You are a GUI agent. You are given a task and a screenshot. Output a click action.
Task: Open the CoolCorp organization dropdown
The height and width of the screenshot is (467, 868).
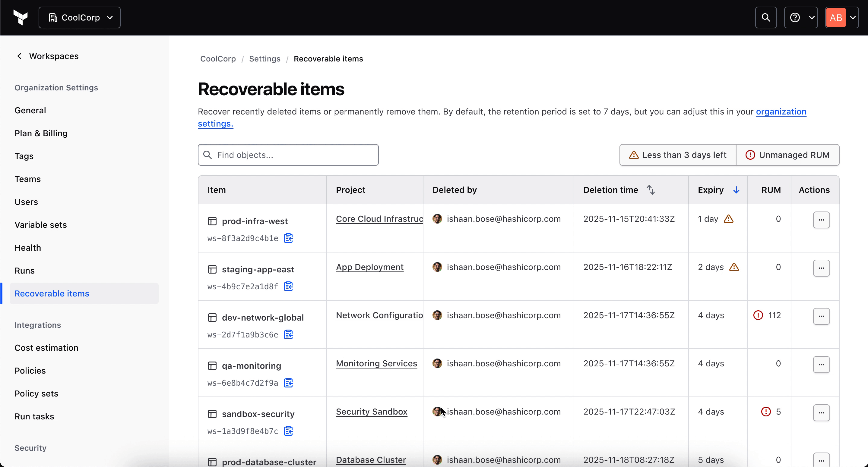tap(80, 17)
